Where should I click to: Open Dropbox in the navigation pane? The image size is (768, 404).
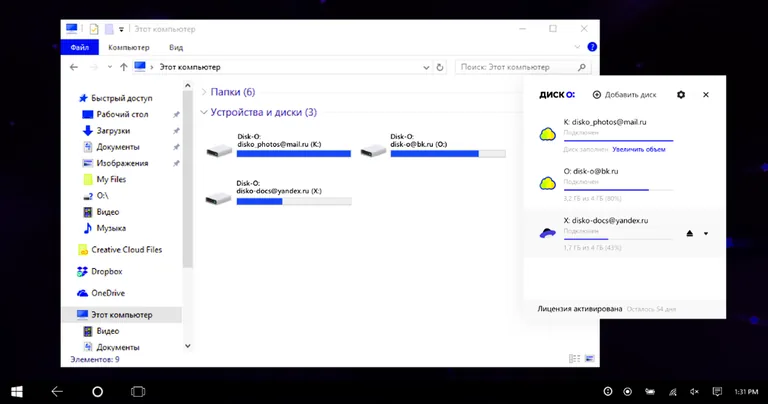pos(105,271)
